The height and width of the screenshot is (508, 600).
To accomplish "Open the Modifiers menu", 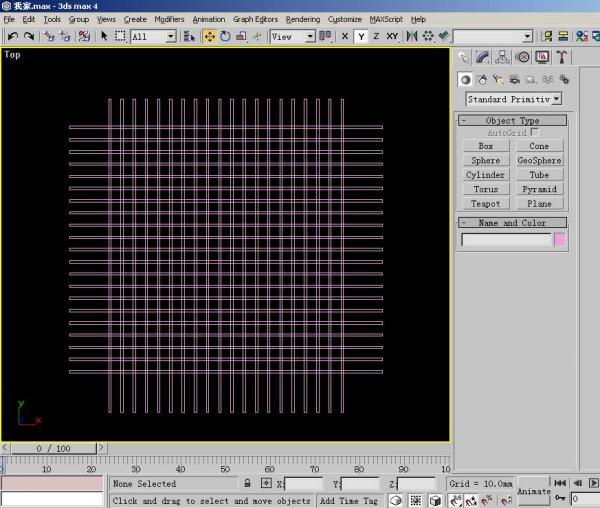I will point(169,19).
